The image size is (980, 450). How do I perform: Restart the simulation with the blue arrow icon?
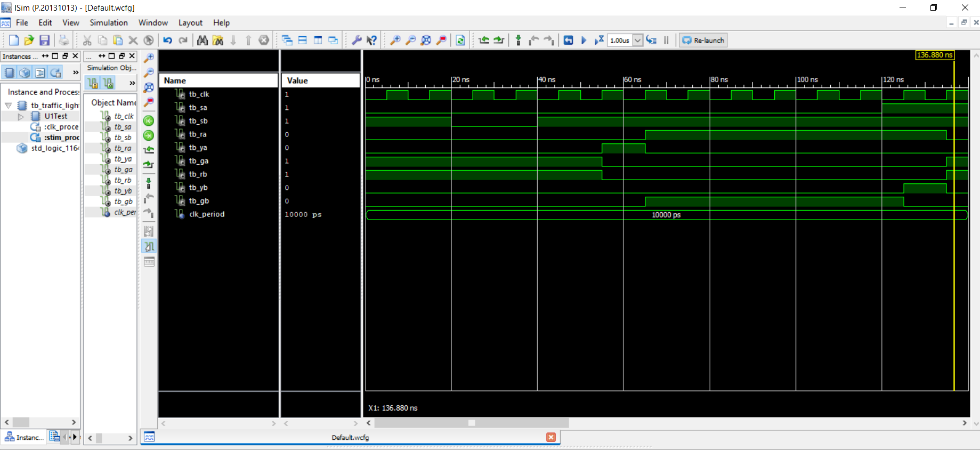click(x=568, y=40)
